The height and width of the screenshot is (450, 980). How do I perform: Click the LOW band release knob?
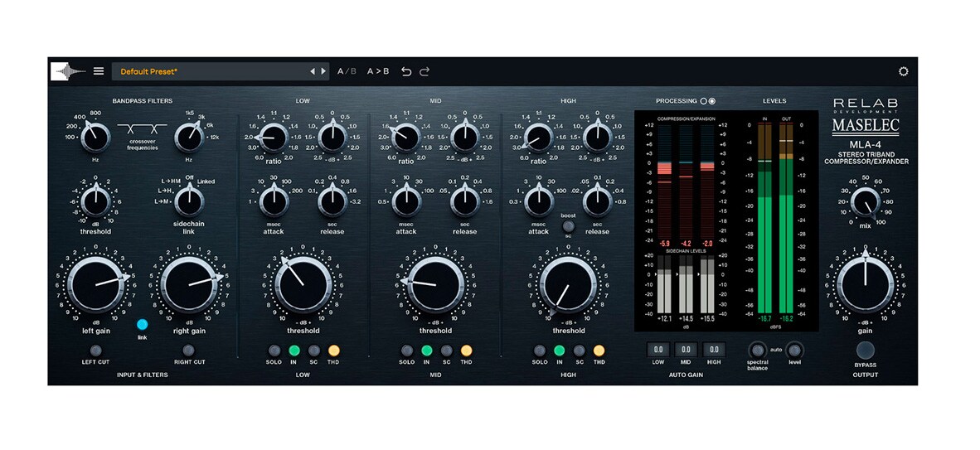point(332,202)
